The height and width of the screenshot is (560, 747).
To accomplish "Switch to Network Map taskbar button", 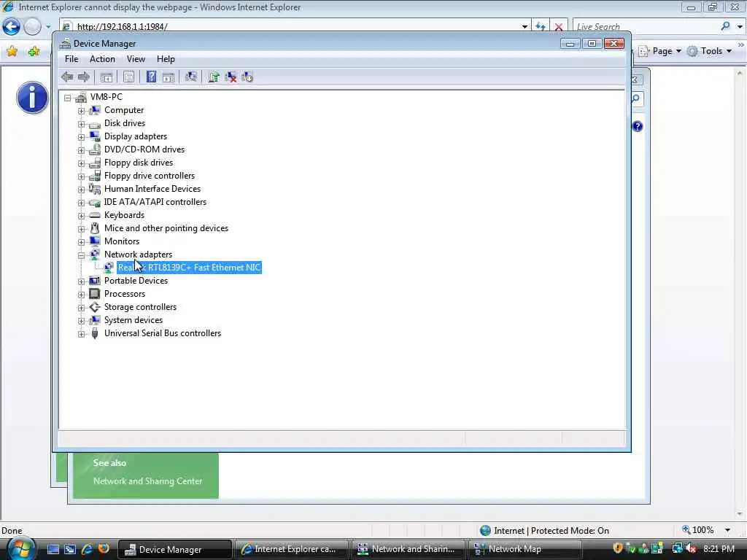I will (525, 549).
